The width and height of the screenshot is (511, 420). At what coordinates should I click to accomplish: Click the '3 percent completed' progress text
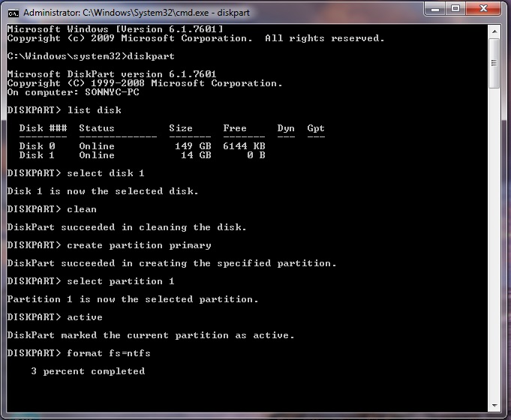coord(88,371)
